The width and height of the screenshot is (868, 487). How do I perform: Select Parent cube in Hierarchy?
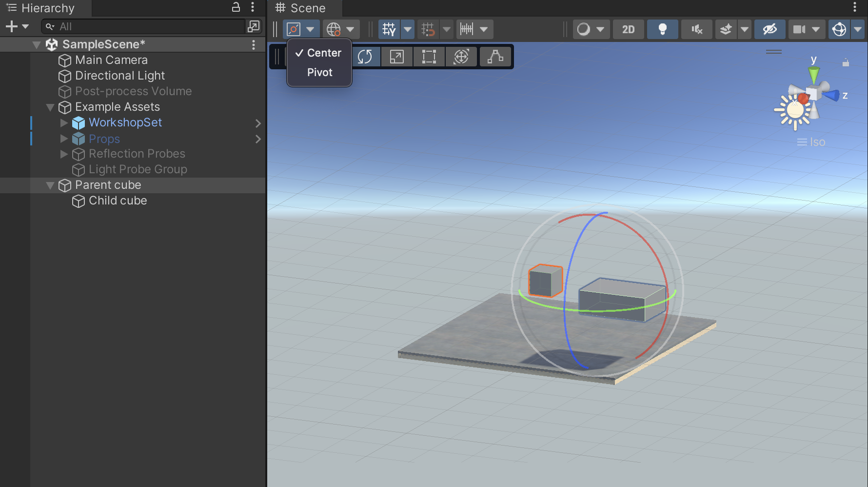coord(108,185)
